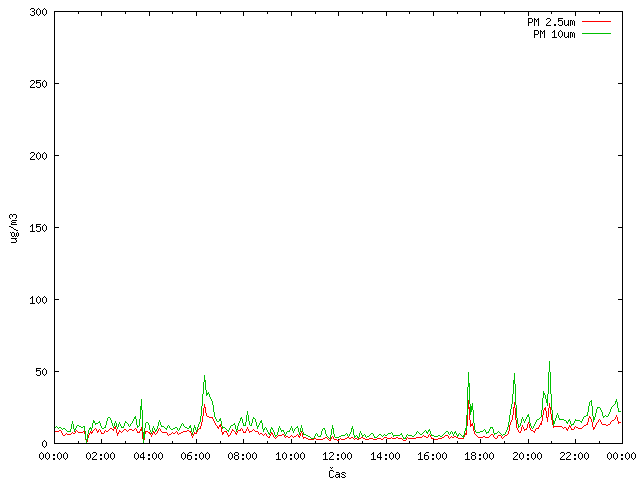
Task: Click the PM 10um legend label
Action: click(x=554, y=34)
